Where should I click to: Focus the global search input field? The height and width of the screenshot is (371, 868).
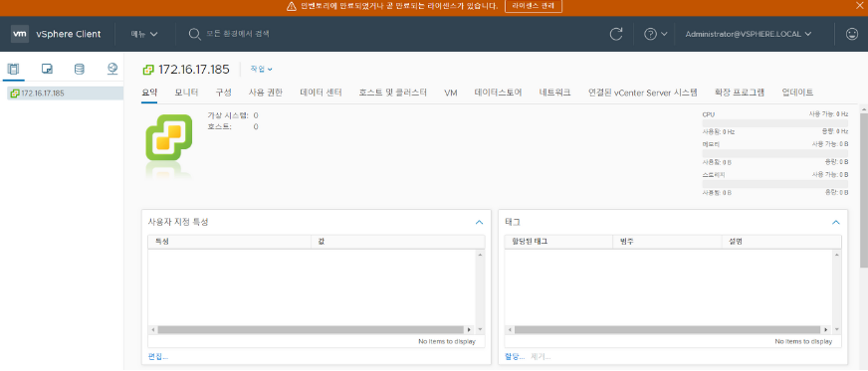(238, 34)
